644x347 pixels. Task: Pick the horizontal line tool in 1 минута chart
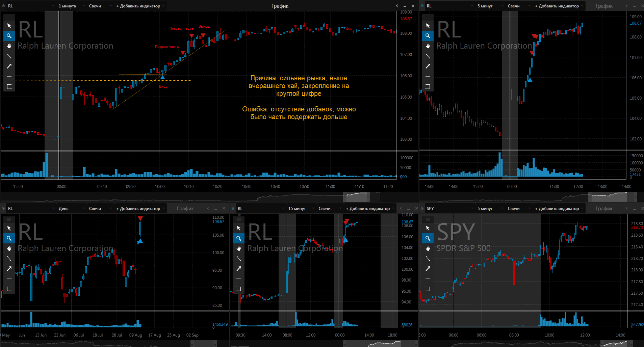click(9, 76)
